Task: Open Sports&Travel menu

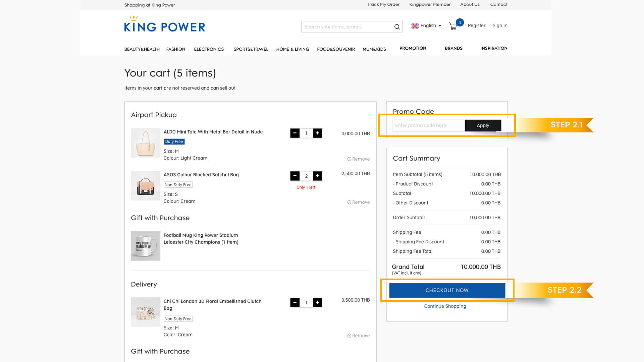Action: (251, 49)
